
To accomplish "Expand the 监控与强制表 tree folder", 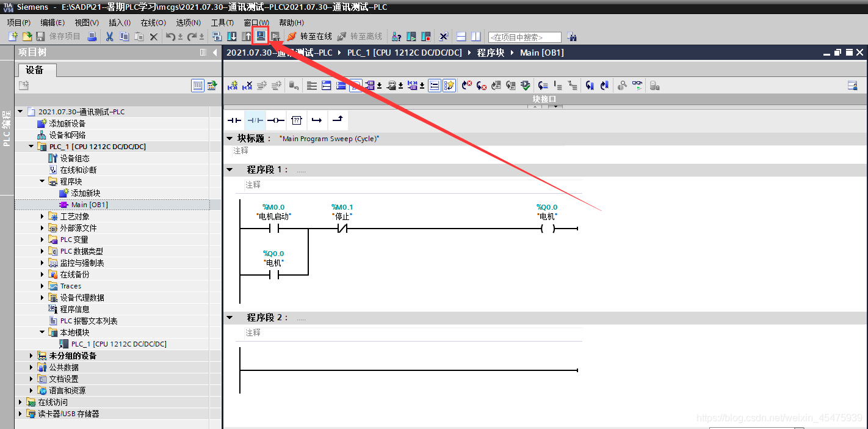I will (42, 263).
